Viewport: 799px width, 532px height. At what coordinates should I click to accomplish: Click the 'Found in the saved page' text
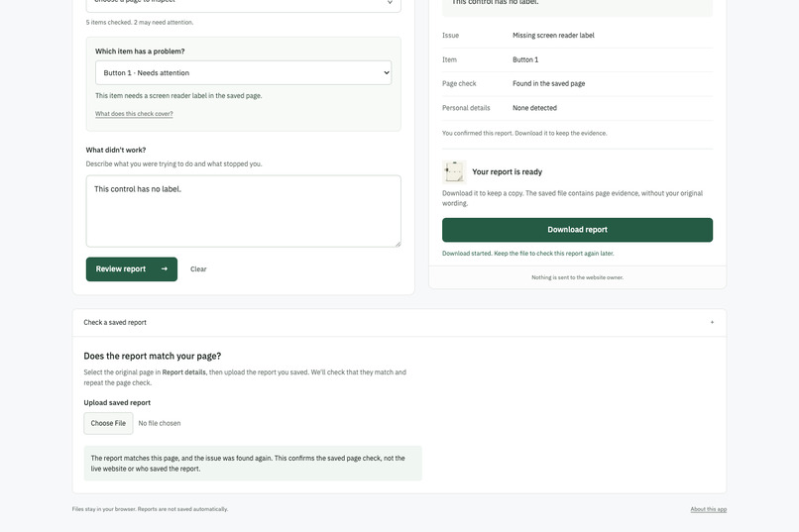pyautogui.click(x=549, y=83)
